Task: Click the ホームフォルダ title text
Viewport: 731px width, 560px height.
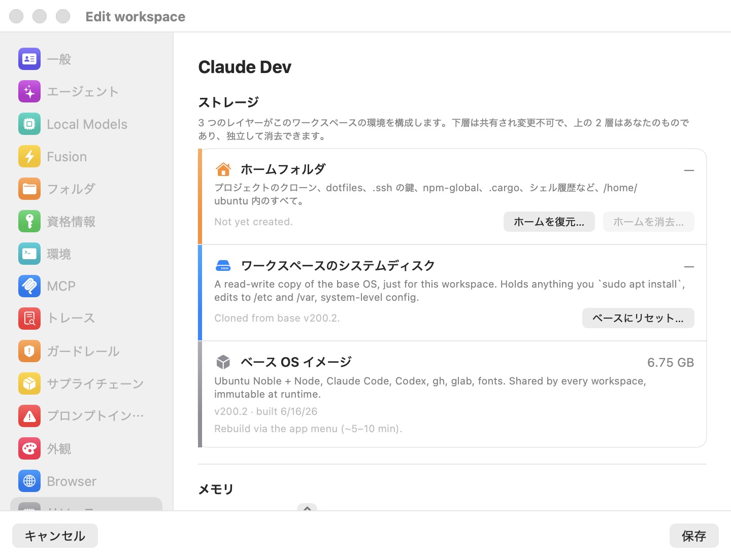Action: pyautogui.click(x=283, y=169)
